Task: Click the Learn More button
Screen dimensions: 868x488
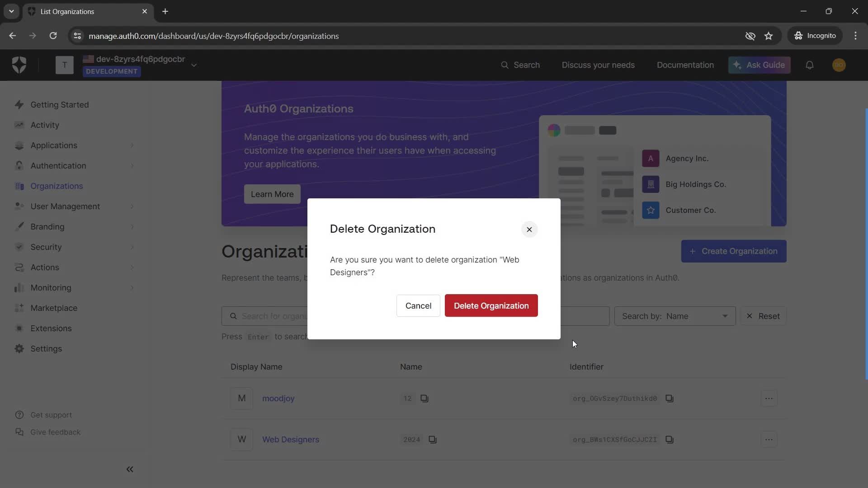Action: point(272,194)
